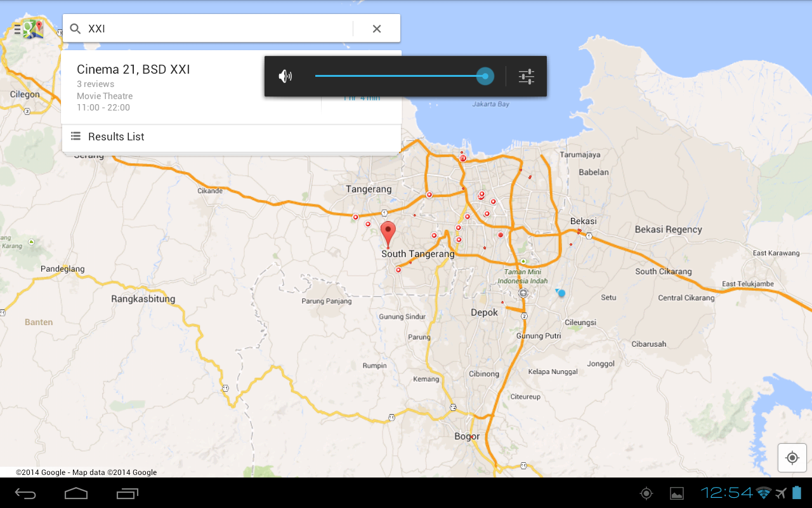Tap GPS status icon in system bar

(x=646, y=493)
